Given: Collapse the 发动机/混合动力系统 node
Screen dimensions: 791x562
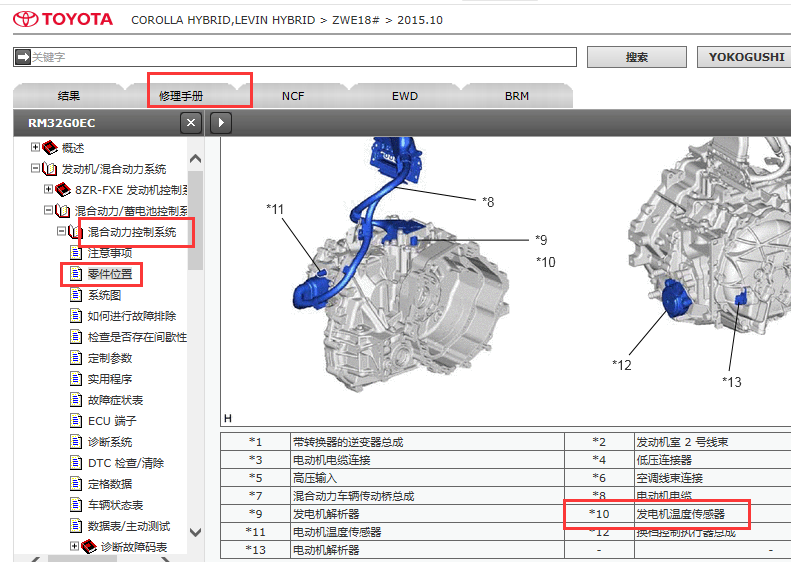Looking at the screenshot, I should (35, 168).
